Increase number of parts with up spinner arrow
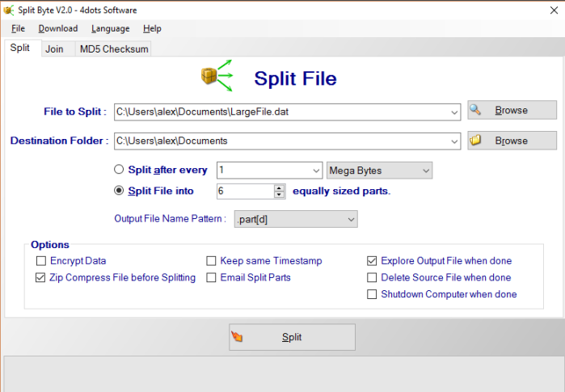 click(x=279, y=188)
